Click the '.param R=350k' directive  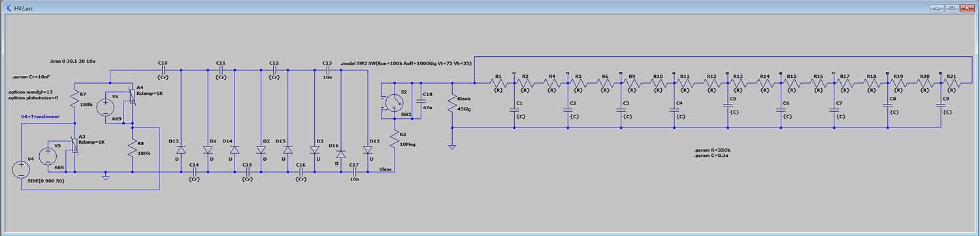point(711,150)
